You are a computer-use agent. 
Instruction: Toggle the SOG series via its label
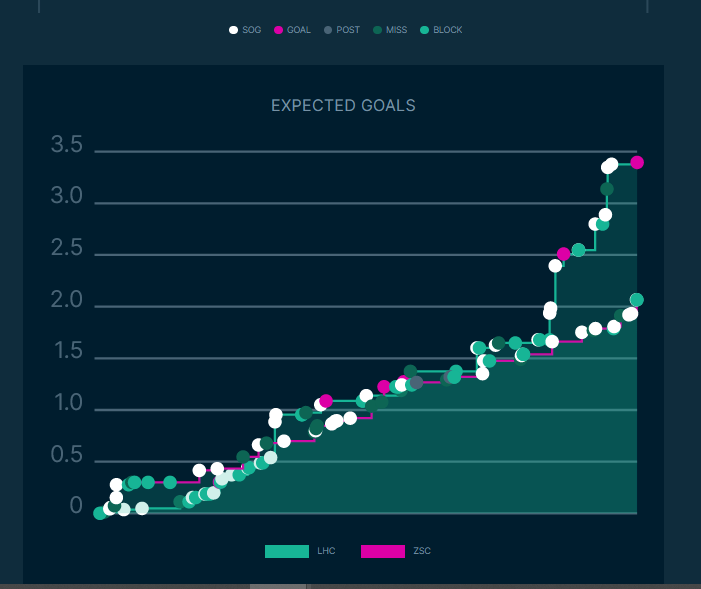click(x=252, y=30)
